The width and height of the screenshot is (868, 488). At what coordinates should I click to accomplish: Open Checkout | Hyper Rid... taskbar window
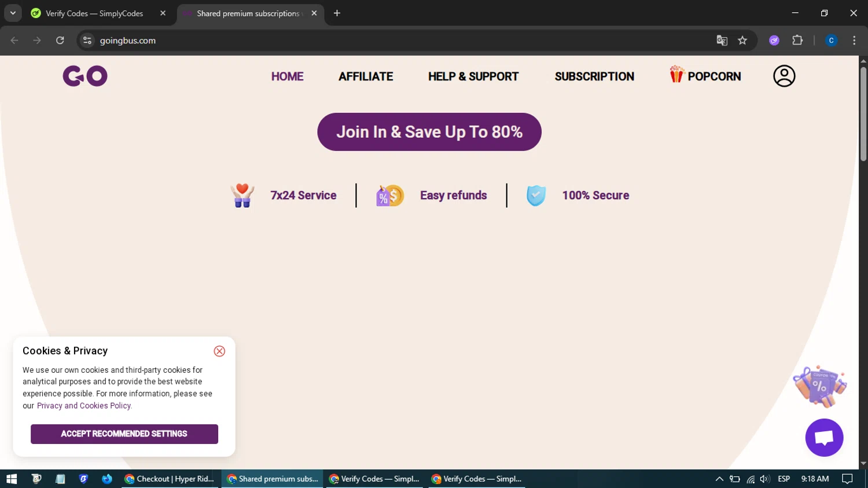click(170, 479)
